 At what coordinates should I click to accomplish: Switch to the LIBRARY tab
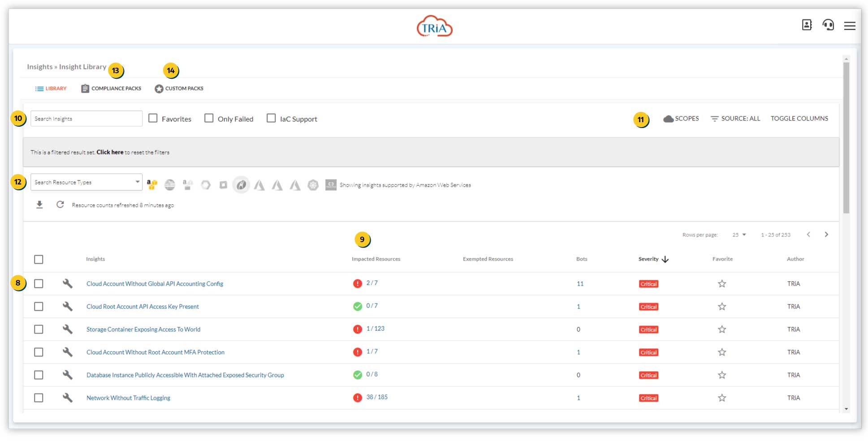pyautogui.click(x=51, y=89)
